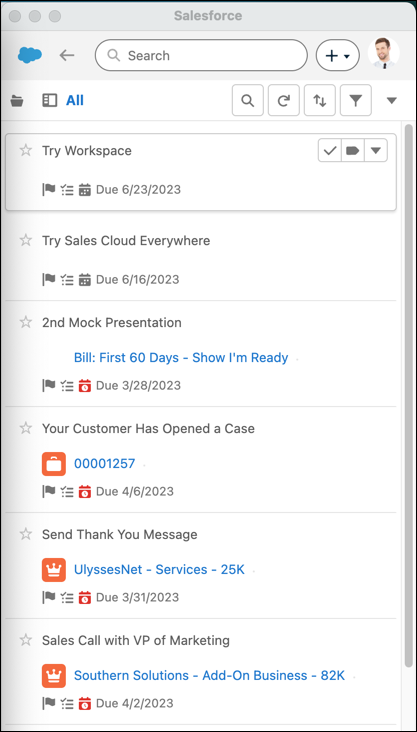Open the filter funnel button
The height and width of the screenshot is (732, 417).
pyautogui.click(x=356, y=100)
